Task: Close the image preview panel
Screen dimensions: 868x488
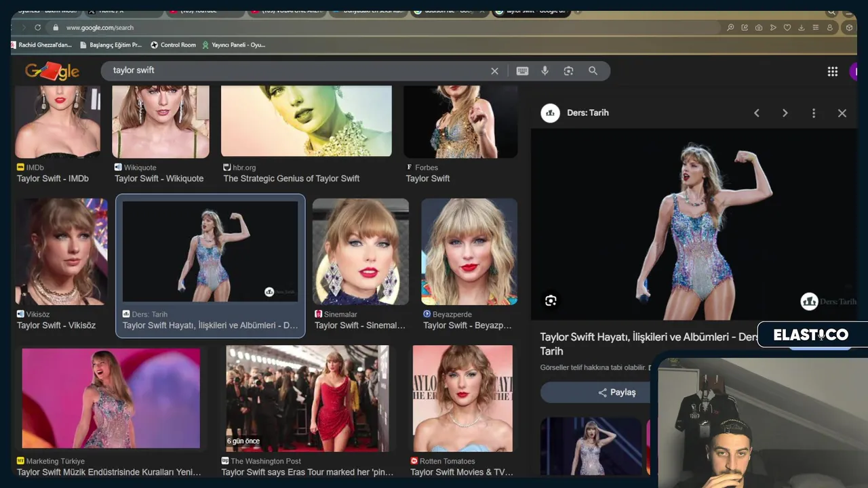Action: 842,113
